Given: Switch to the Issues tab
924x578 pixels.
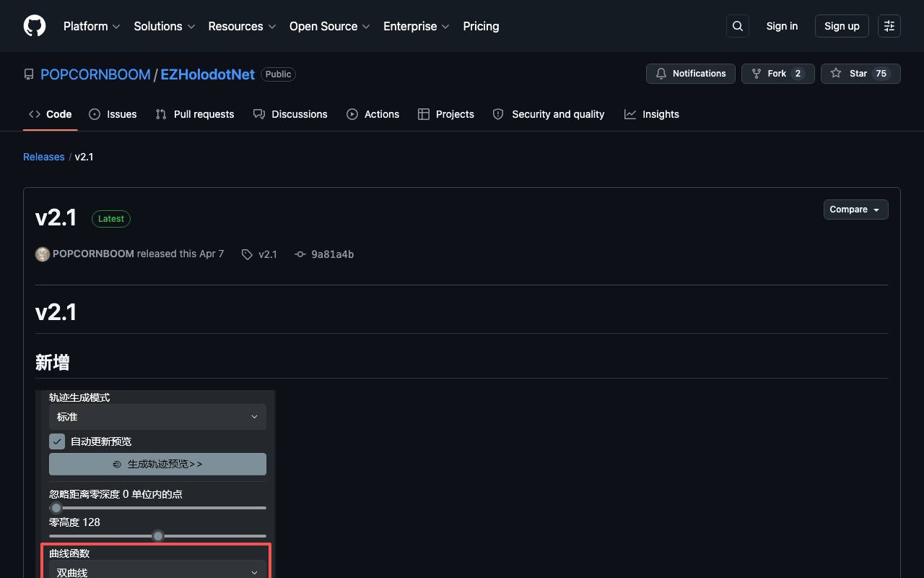Looking at the screenshot, I should [x=113, y=114].
